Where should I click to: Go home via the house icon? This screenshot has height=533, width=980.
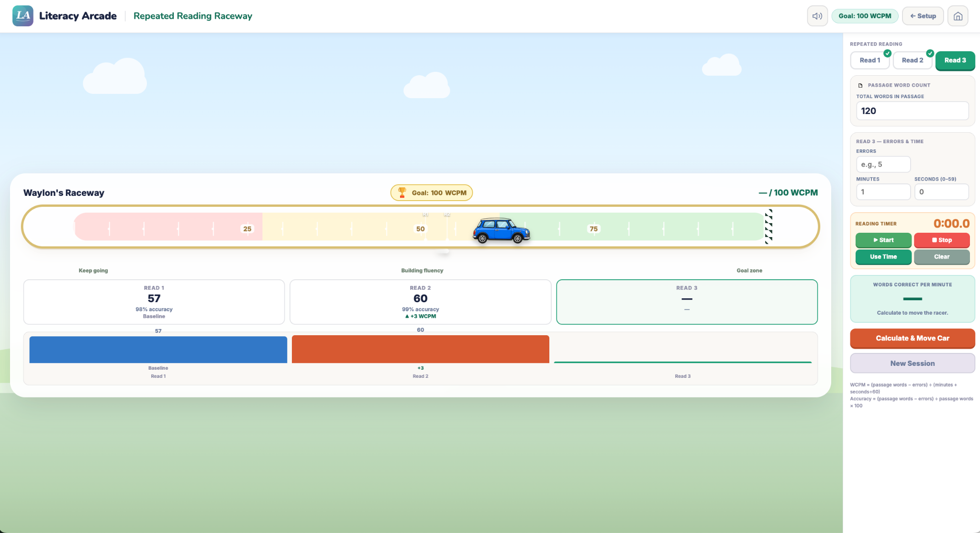(x=958, y=16)
